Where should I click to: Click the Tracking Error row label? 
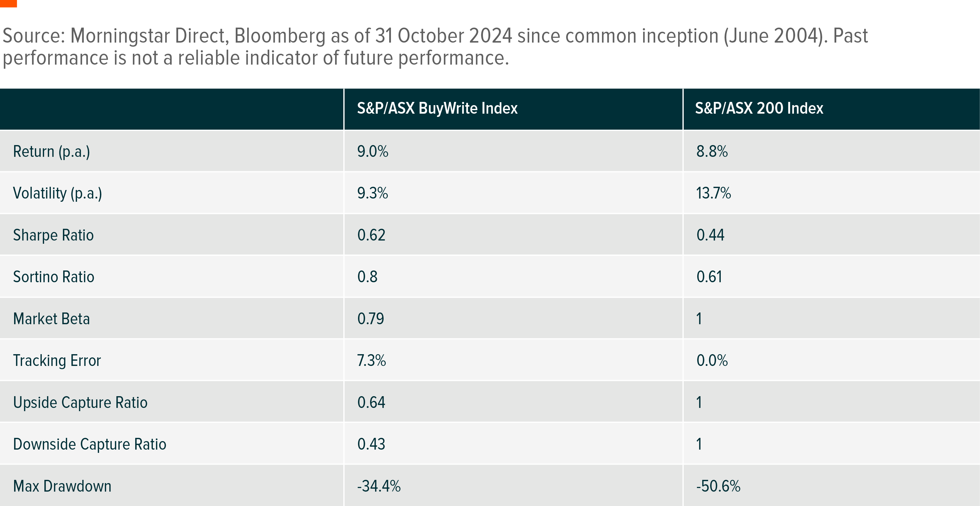57,360
